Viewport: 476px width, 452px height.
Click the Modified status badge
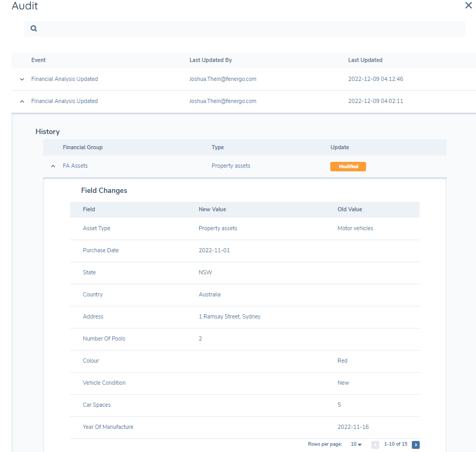click(x=348, y=167)
